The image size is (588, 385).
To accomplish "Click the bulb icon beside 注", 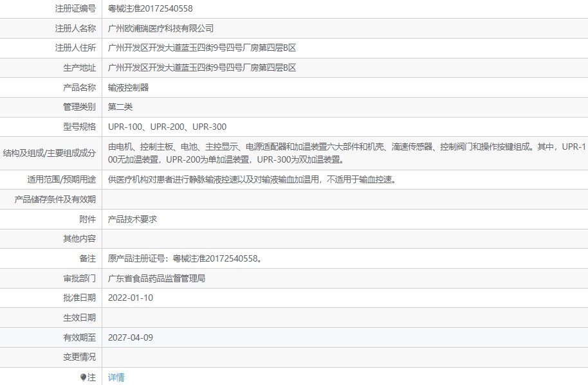I will coord(83,377).
